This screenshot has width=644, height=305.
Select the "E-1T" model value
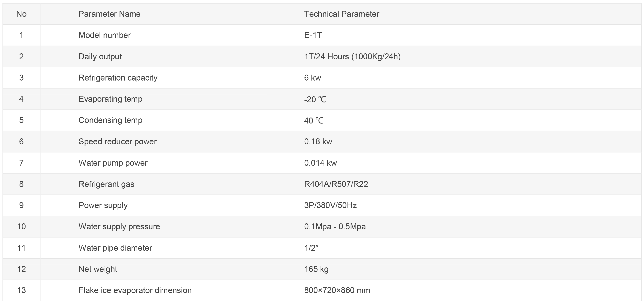point(313,35)
